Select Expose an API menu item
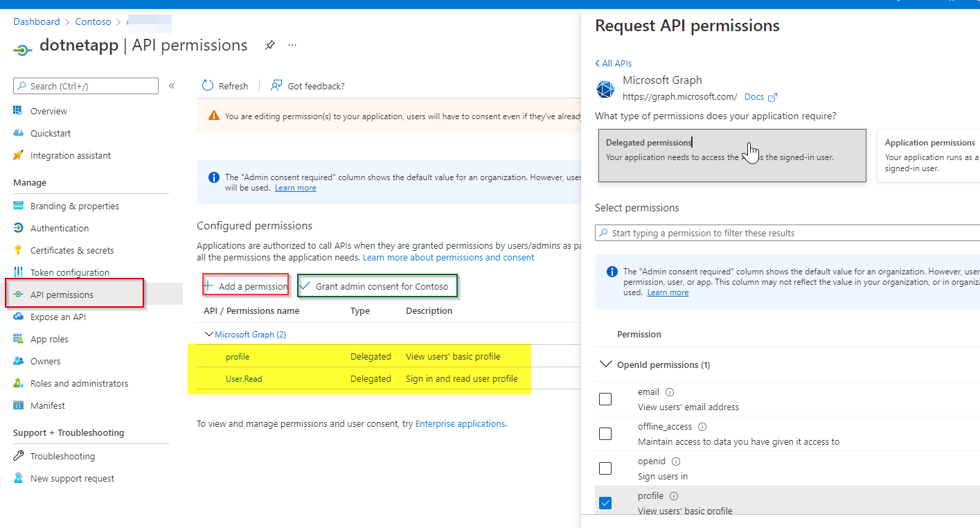The width and height of the screenshot is (980, 528). point(58,317)
